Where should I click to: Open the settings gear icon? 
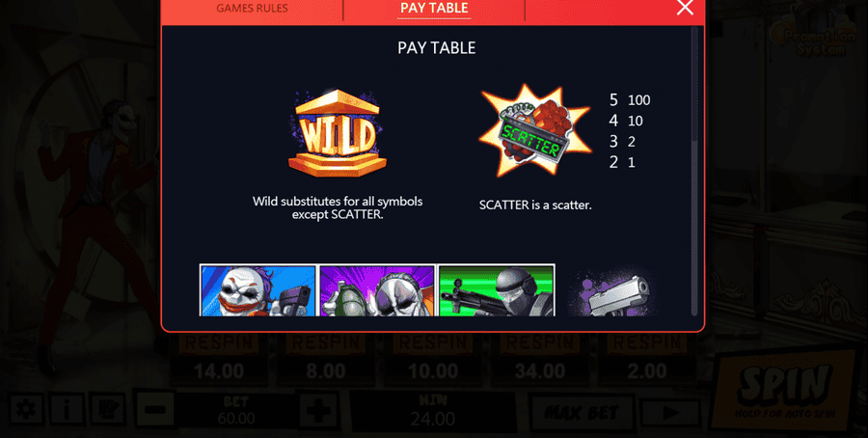pyautogui.click(x=25, y=410)
